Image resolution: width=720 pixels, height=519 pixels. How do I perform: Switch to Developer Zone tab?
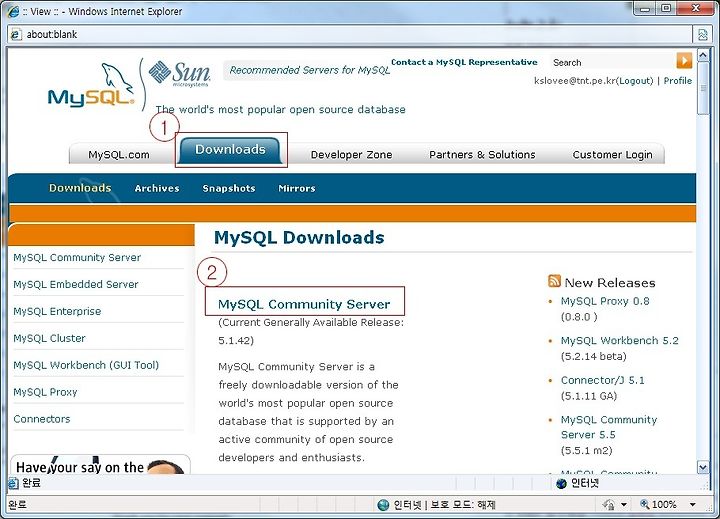[351, 154]
